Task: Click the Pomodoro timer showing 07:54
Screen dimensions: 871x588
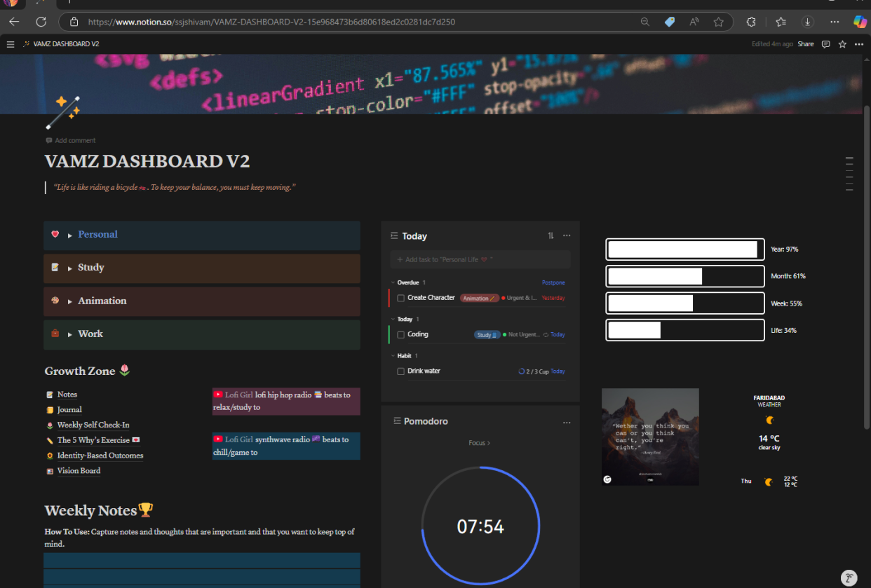Action: (x=480, y=526)
